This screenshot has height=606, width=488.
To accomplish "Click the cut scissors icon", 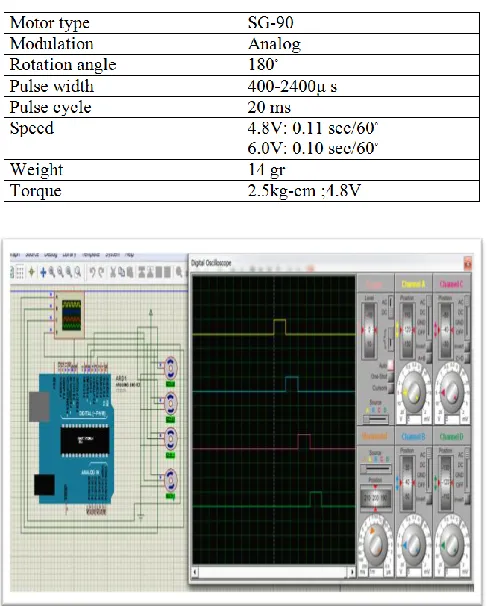I will pyautogui.click(x=113, y=272).
